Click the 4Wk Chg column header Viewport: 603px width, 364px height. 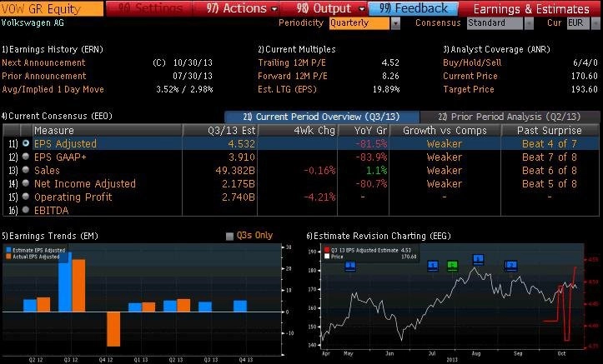pyautogui.click(x=298, y=131)
